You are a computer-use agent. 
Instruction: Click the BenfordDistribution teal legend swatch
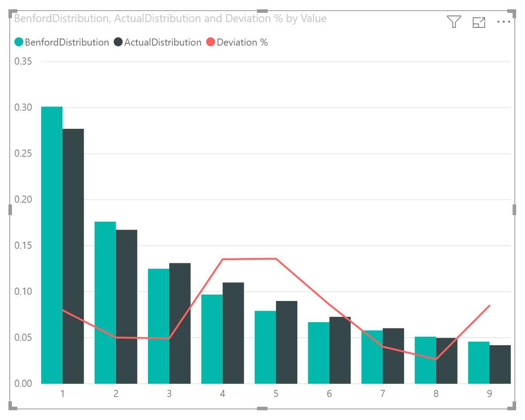[x=19, y=42]
